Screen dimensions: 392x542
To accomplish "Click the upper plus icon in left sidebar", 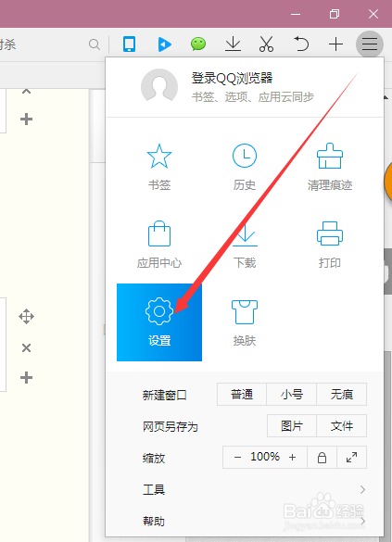I will (26, 120).
